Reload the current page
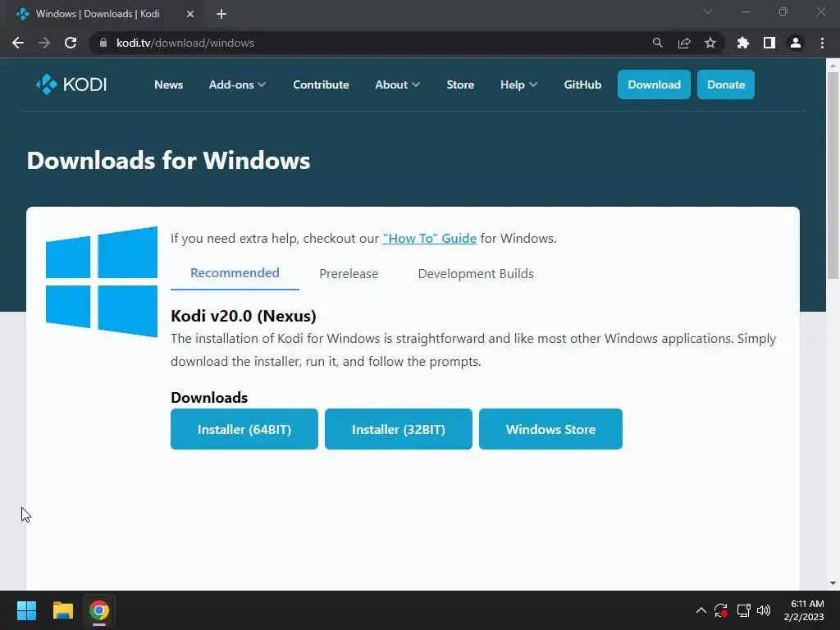 tap(71, 43)
